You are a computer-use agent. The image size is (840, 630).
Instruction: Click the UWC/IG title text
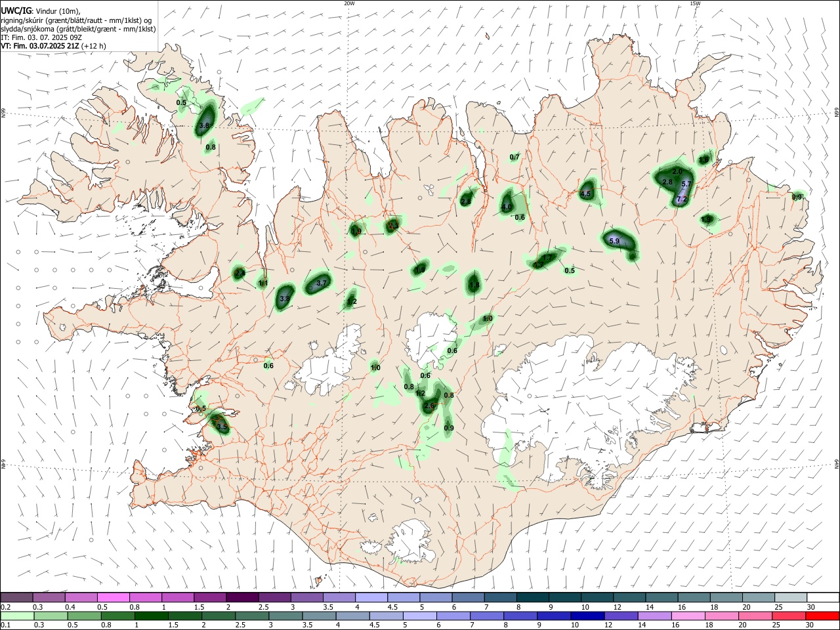coord(16,11)
